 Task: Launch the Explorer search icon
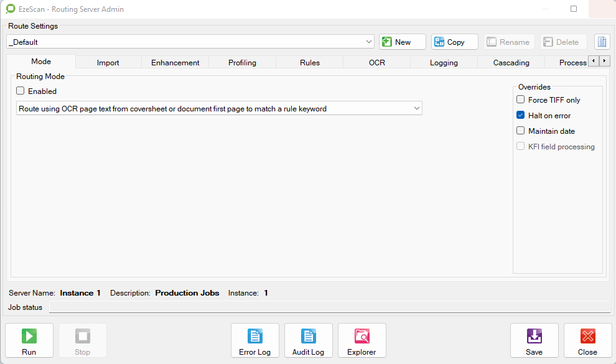pyautogui.click(x=362, y=337)
